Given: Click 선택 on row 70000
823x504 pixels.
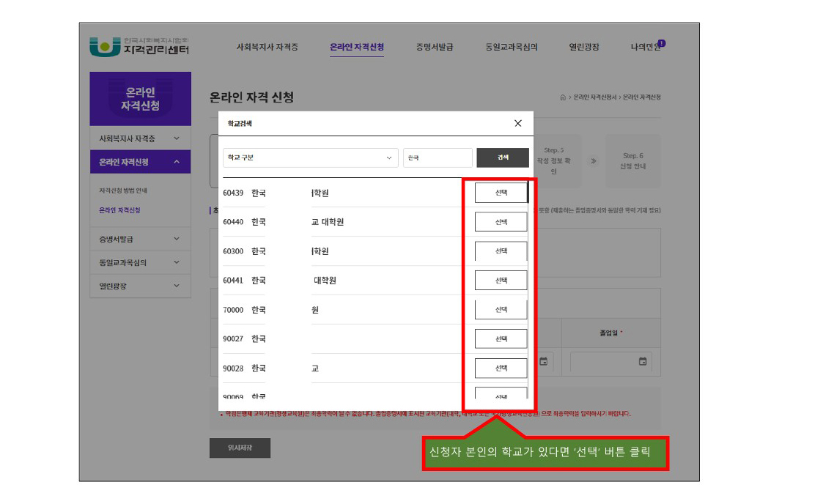Looking at the screenshot, I should (x=501, y=309).
